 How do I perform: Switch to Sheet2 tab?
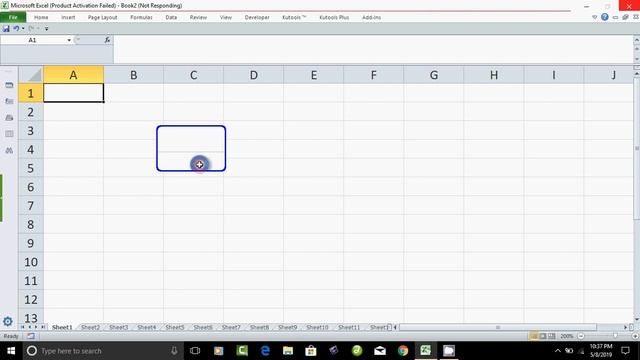coord(90,327)
